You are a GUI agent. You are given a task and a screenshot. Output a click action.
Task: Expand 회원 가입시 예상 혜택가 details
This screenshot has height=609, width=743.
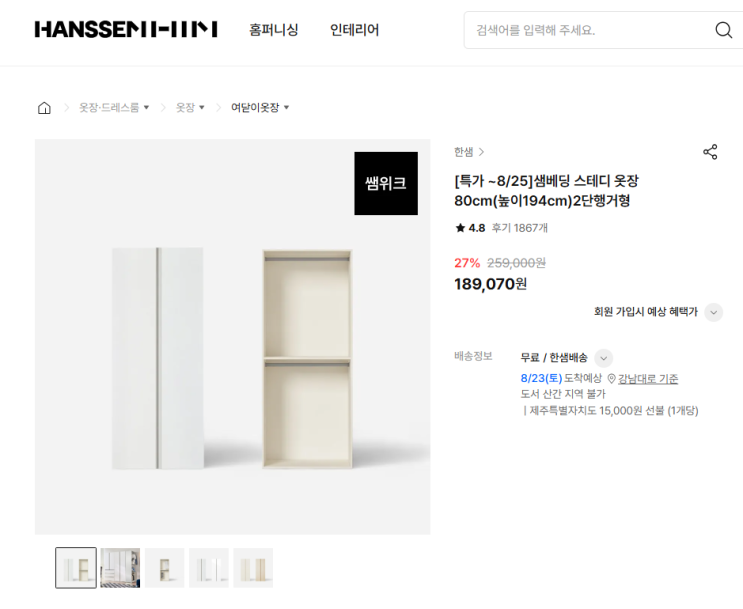pyautogui.click(x=713, y=312)
